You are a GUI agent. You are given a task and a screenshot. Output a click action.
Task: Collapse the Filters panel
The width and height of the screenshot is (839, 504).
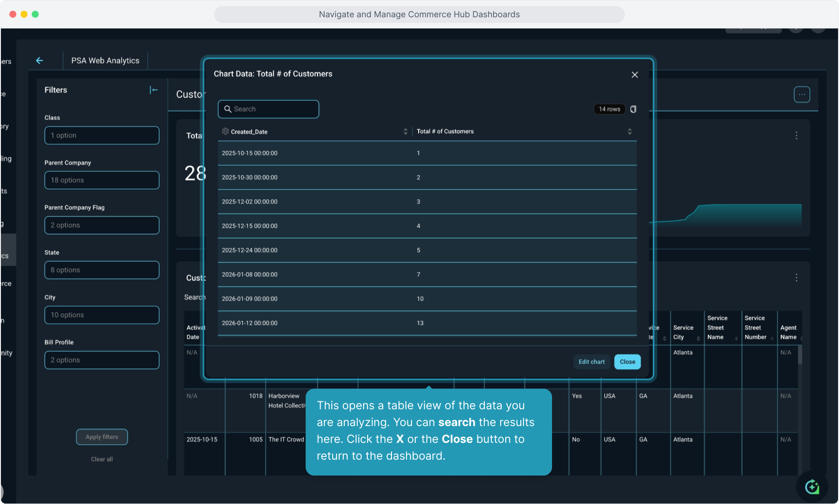[154, 90]
